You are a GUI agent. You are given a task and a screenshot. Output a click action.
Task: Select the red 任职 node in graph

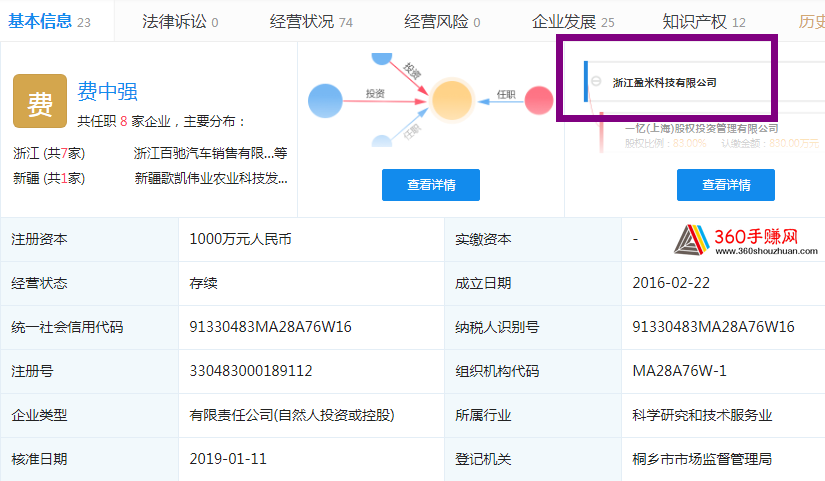539,101
